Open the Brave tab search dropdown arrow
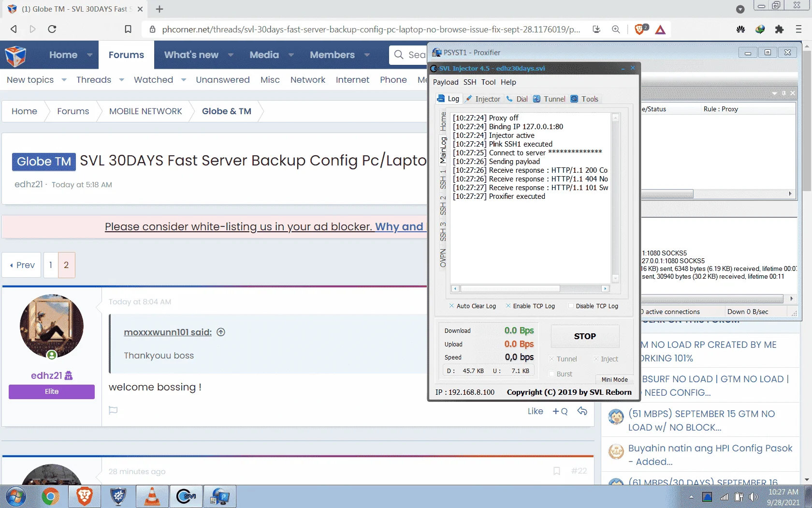Viewport: 812px width, 508px height. [740, 9]
